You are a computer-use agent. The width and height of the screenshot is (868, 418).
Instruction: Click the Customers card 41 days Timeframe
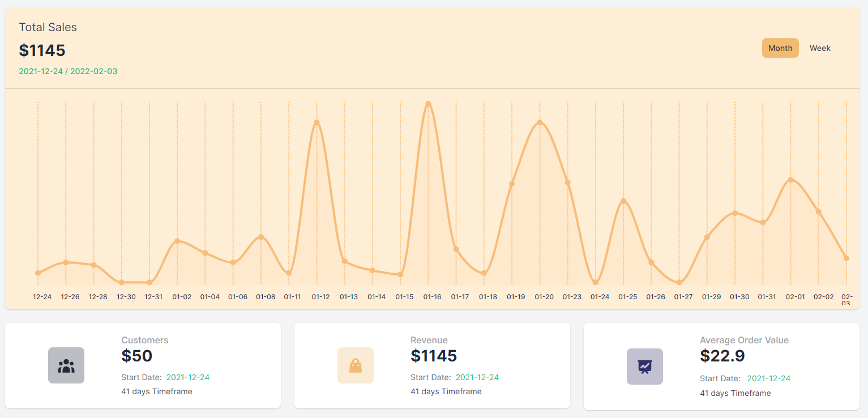point(157,391)
